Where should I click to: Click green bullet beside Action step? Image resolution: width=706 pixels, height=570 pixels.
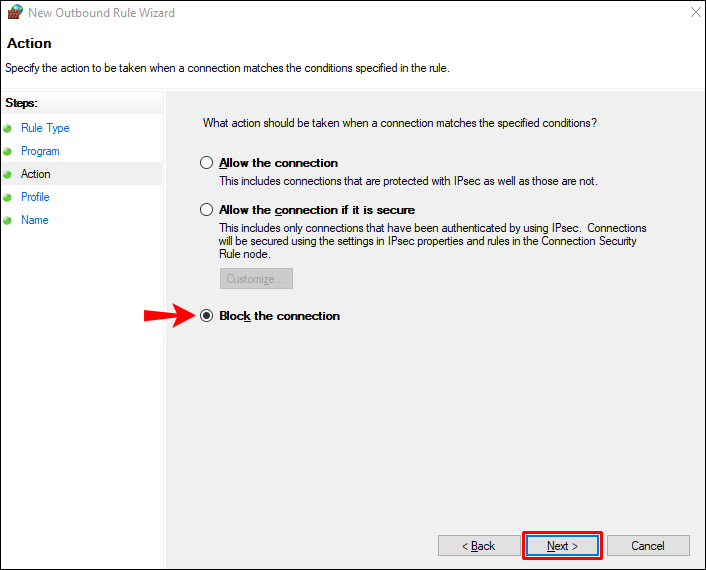click(8, 174)
